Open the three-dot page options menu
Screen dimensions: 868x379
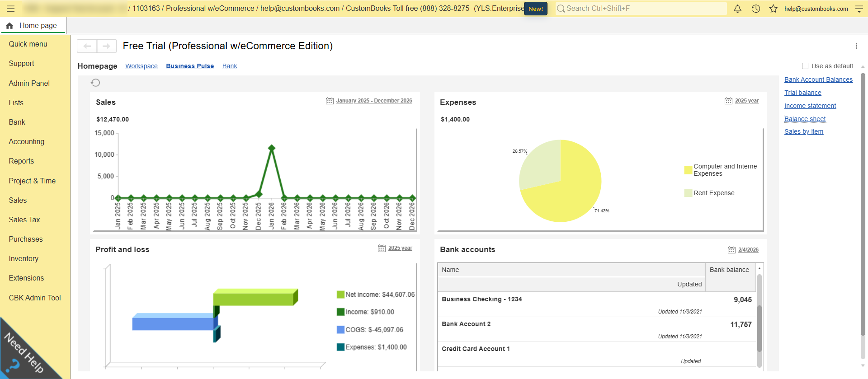pos(856,46)
